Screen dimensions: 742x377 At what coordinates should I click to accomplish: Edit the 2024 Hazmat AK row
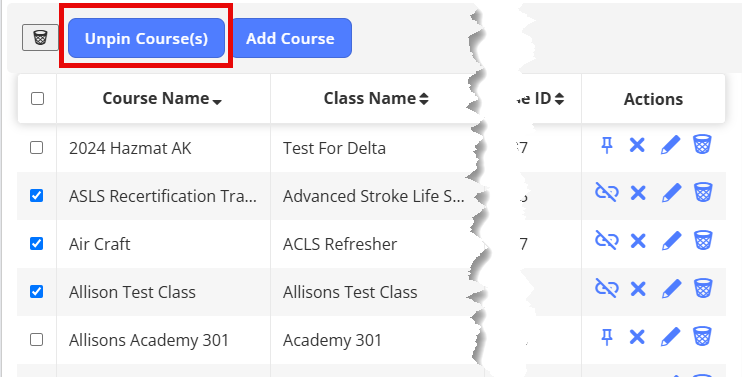[x=671, y=145]
